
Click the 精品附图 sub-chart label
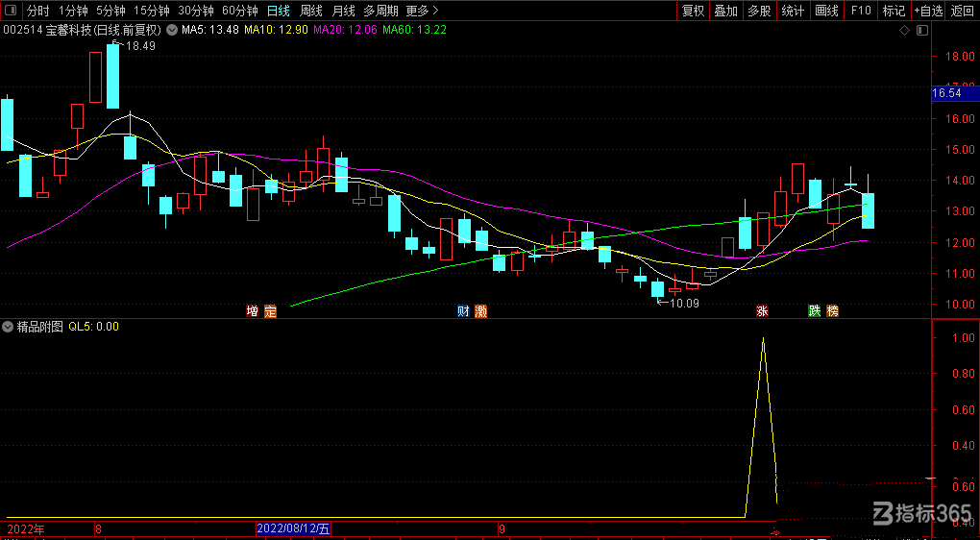(40, 327)
